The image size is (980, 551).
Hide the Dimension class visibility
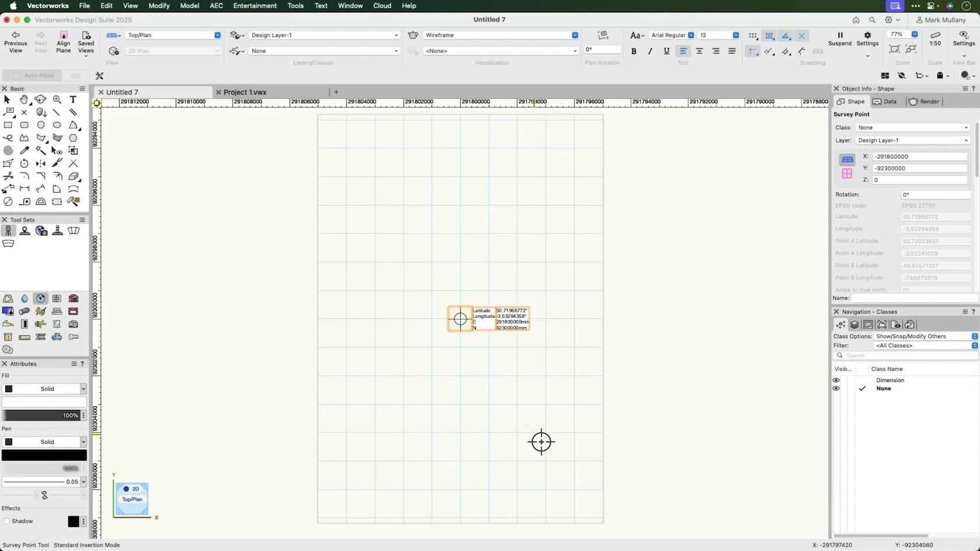tap(836, 380)
